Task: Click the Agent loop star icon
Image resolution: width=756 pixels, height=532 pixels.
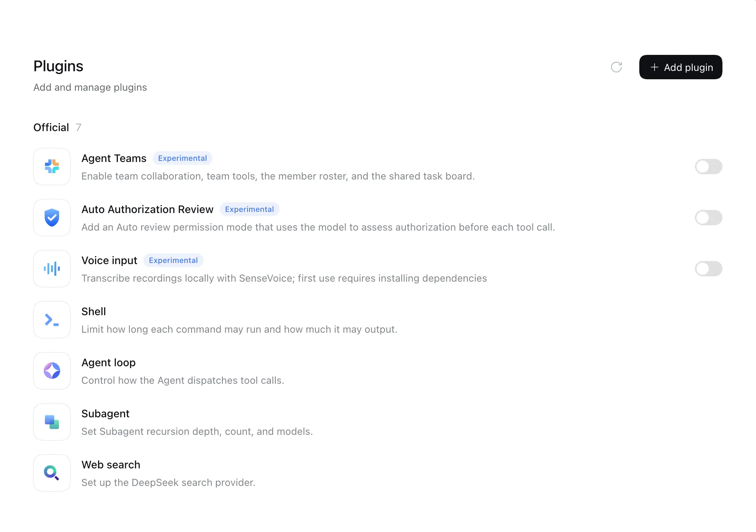Action: click(x=52, y=371)
